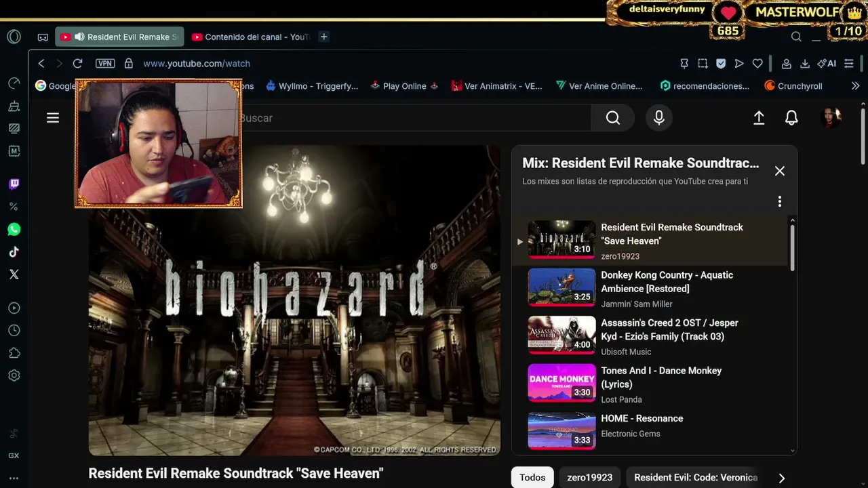The height and width of the screenshot is (488, 868).
Task: Open the workspaces icon beside tabs
Action: [43, 37]
